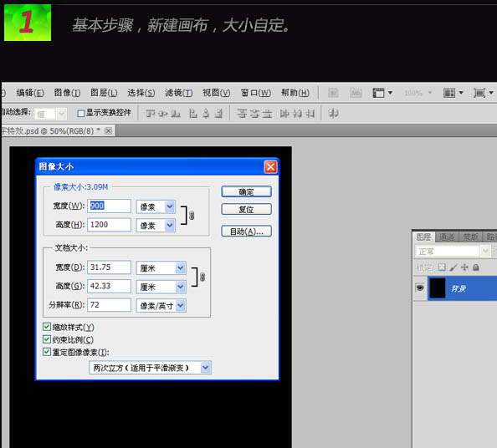Click the 高度(H) field showing 1200

tap(109, 225)
